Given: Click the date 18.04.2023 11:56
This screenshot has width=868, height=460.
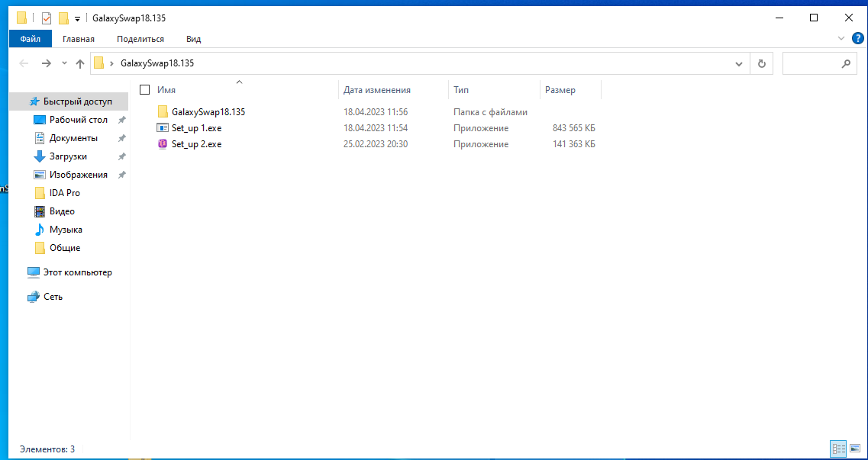Looking at the screenshot, I should tap(376, 111).
